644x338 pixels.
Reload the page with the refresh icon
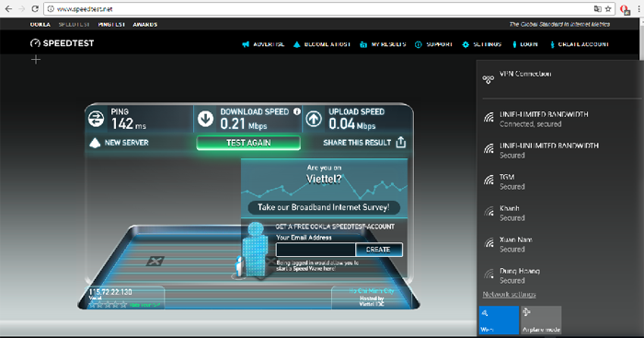(35, 8)
